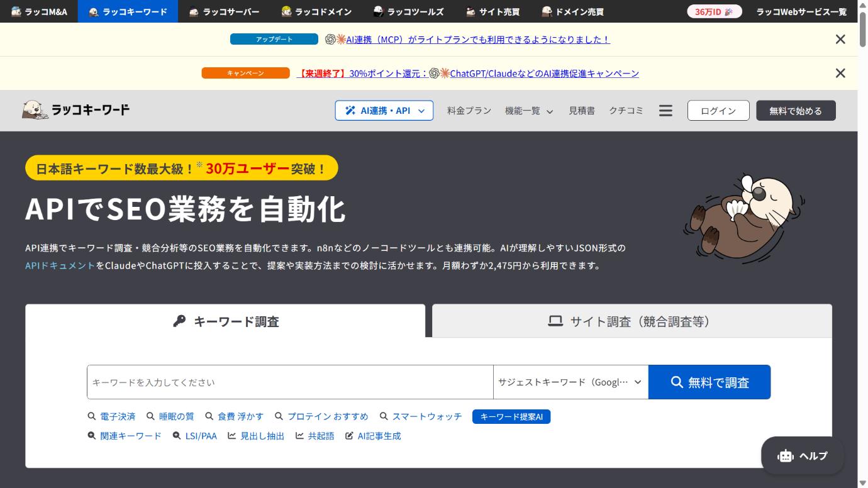This screenshot has width=868, height=488.
Task: Open ドメイン売買 in top navigation
Action: [572, 11]
